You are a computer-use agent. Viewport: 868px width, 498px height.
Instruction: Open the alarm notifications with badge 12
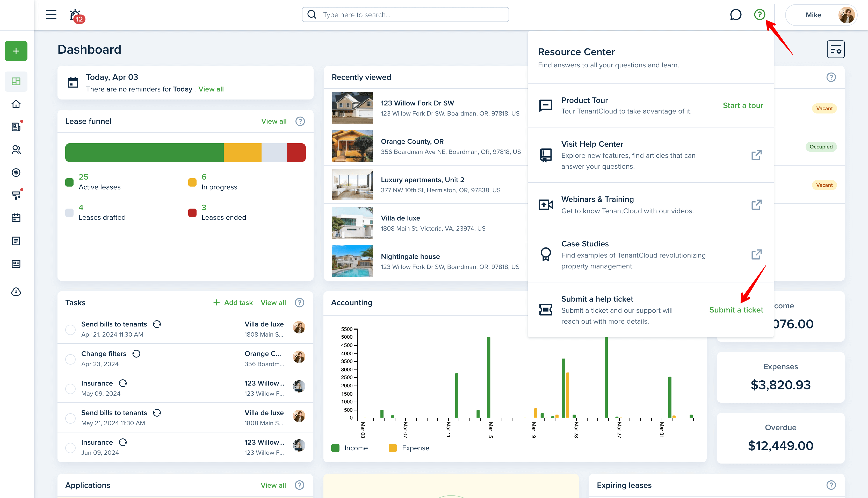click(77, 16)
